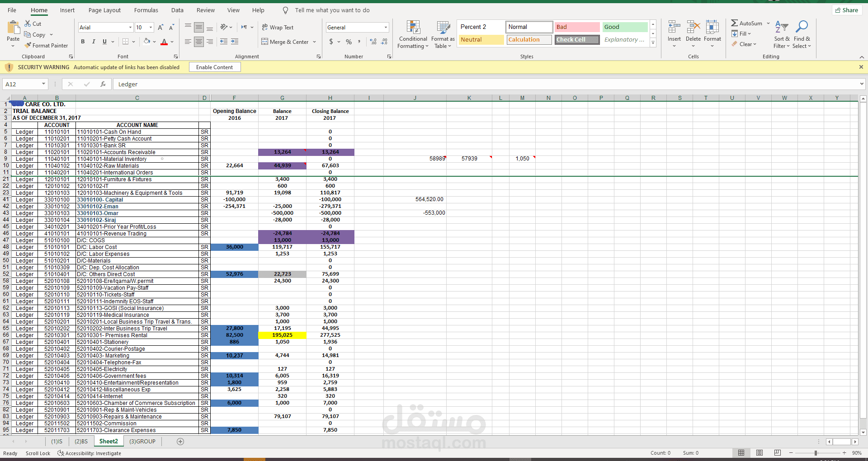Click Enable Content button
868x461 pixels.
(215, 67)
